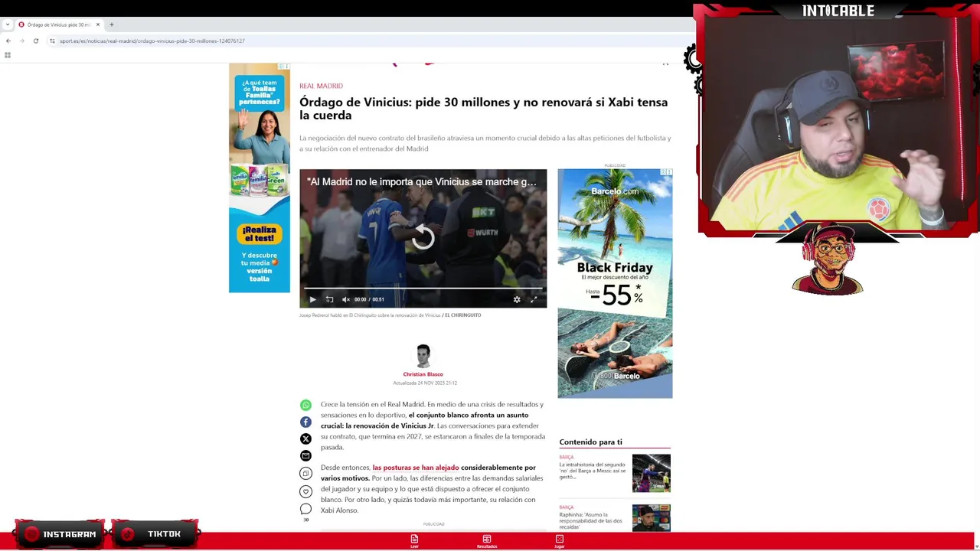Screen dimensions: 980x551
Task: Open the browser tab search dropdown
Action: 8,24
